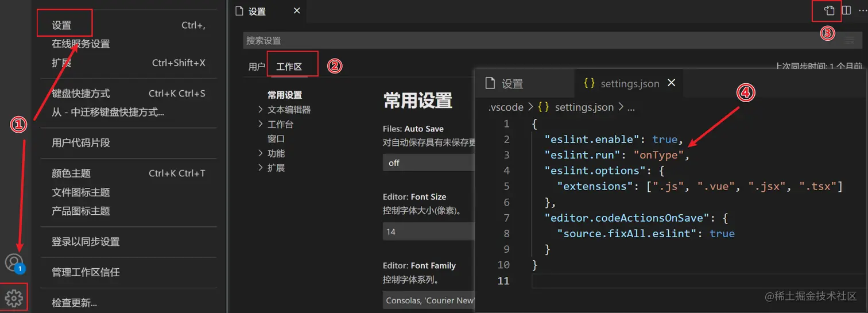Expand the 扩展 settings tree category

click(276, 168)
